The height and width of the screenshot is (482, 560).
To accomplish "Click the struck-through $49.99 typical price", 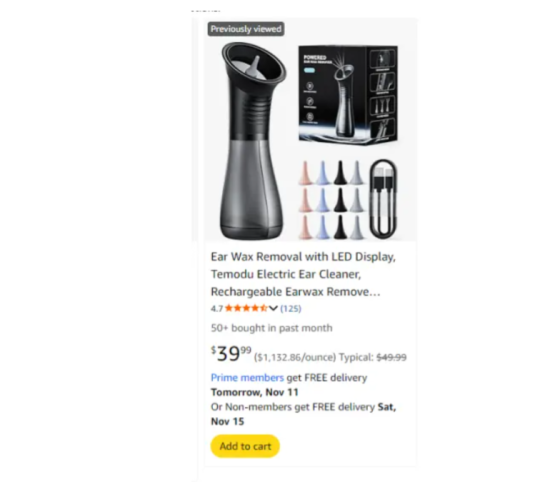I will tap(391, 357).
